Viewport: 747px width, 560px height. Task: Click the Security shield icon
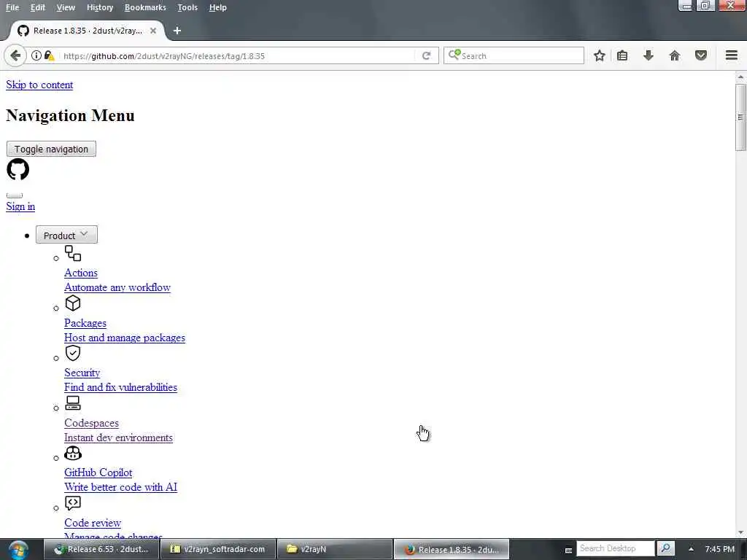pyautogui.click(x=73, y=354)
